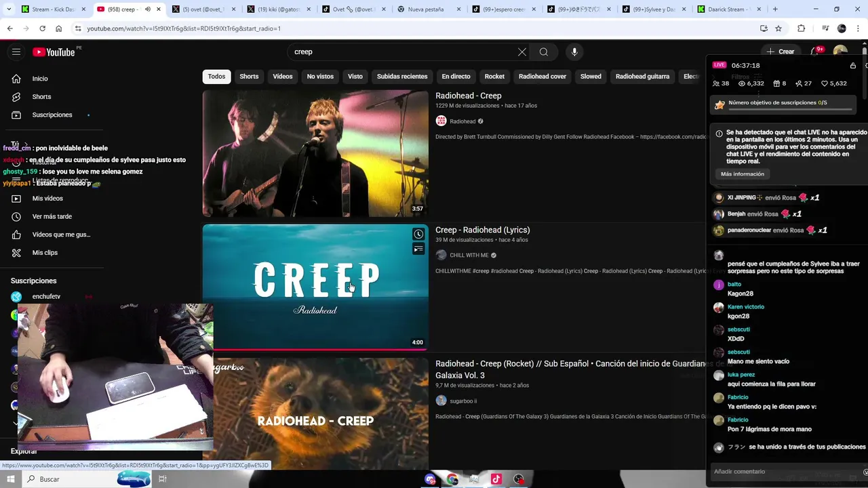Screen dimensions: 868x488
Task: Click the browser address bar URL
Action: (x=184, y=28)
